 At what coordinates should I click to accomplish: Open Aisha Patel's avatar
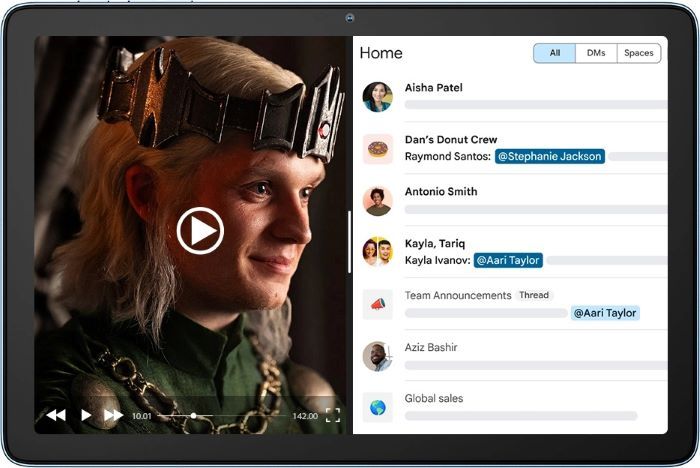point(378,96)
